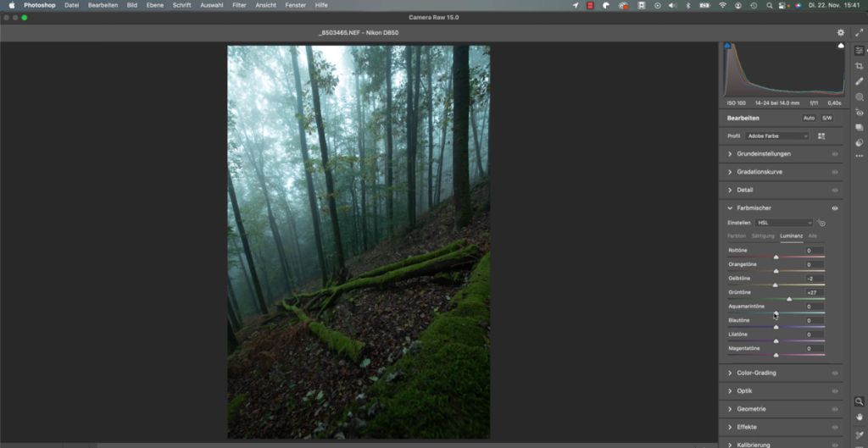Click the profile browser grid icon
The image size is (868, 448).
pos(821,136)
